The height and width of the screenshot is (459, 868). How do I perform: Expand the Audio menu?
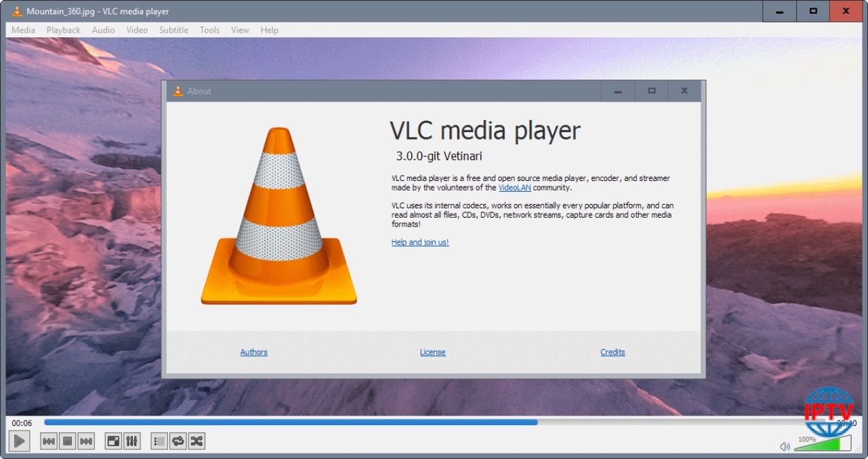click(103, 30)
